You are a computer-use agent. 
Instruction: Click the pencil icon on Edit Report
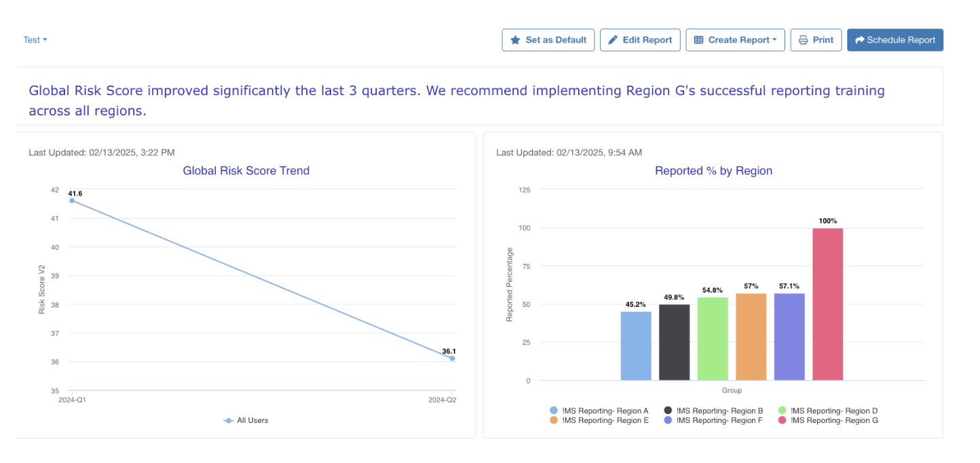pos(614,39)
